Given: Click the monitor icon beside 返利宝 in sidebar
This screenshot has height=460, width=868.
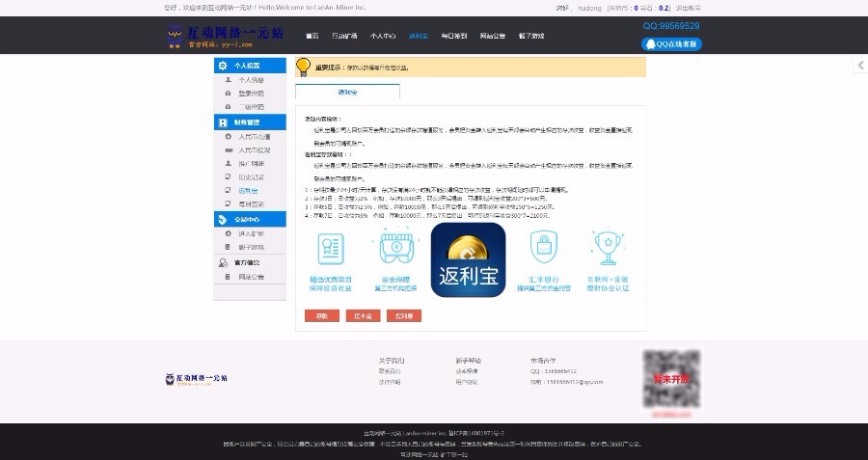Looking at the screenshot, I should (228, 190).
